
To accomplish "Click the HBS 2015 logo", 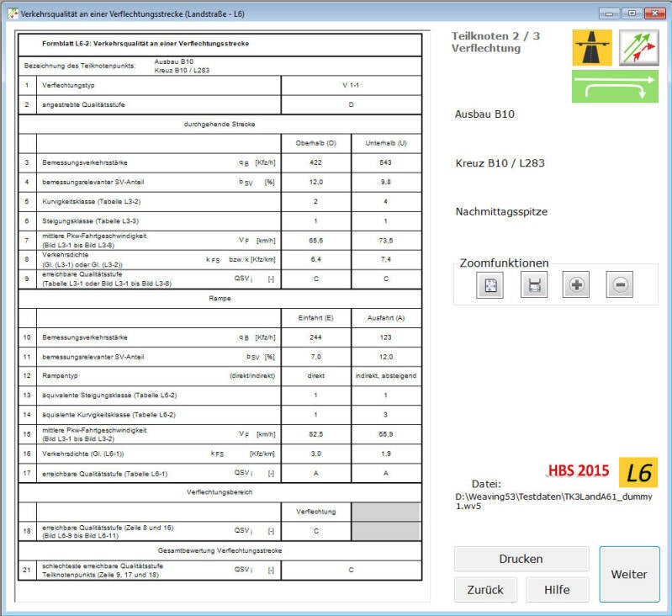I will click(578, 470).
